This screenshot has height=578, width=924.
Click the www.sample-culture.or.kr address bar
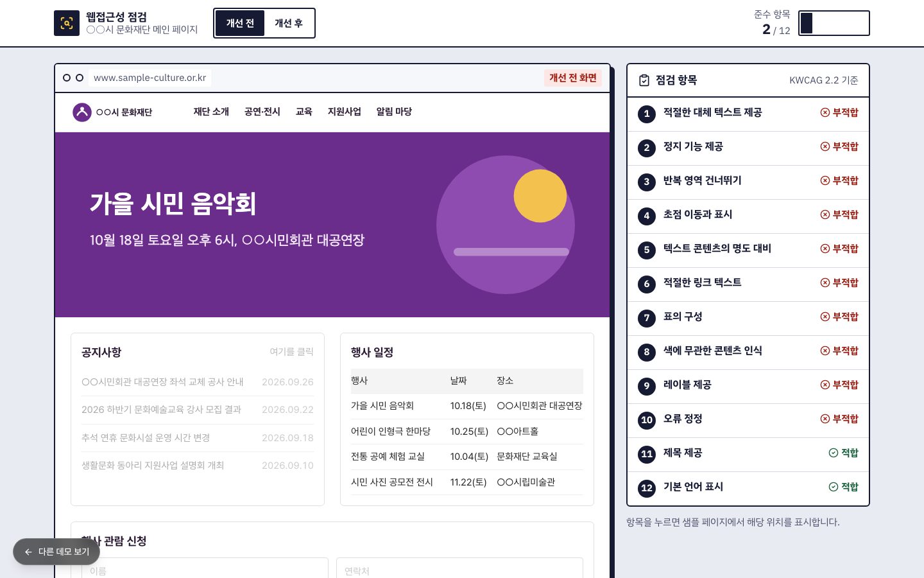150,78
